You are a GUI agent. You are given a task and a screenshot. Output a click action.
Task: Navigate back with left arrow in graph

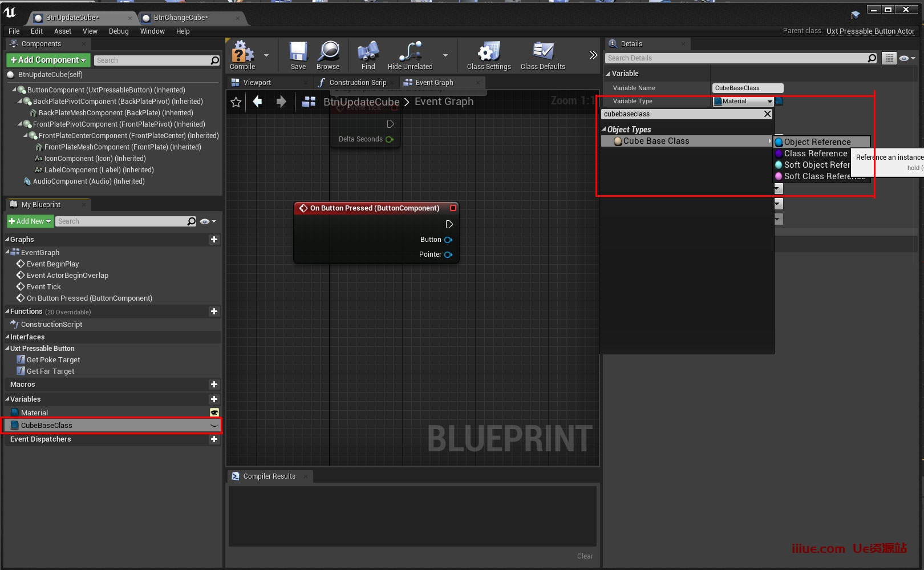click(x=258, y=102)
